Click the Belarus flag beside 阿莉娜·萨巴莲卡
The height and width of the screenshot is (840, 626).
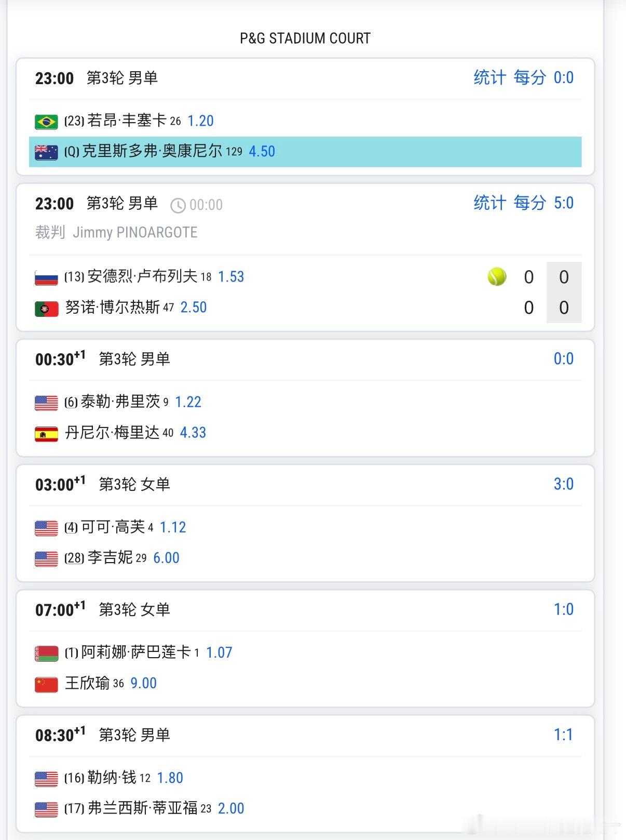point(46,653)
